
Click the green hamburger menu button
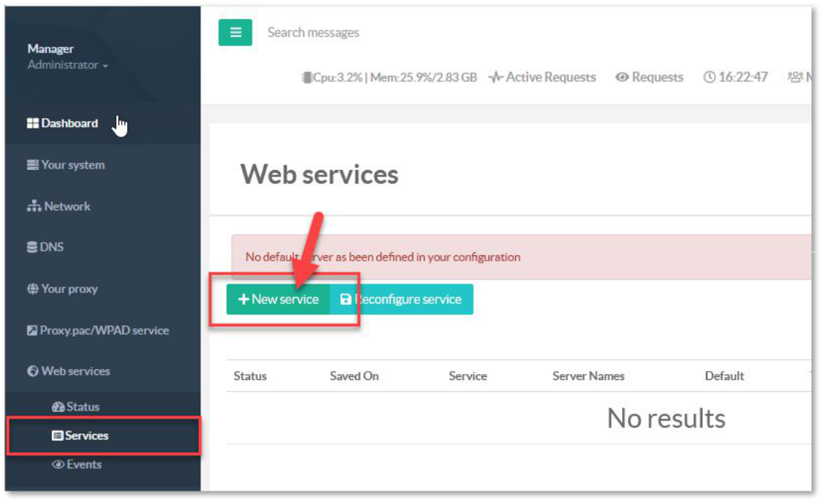(235, 33)
